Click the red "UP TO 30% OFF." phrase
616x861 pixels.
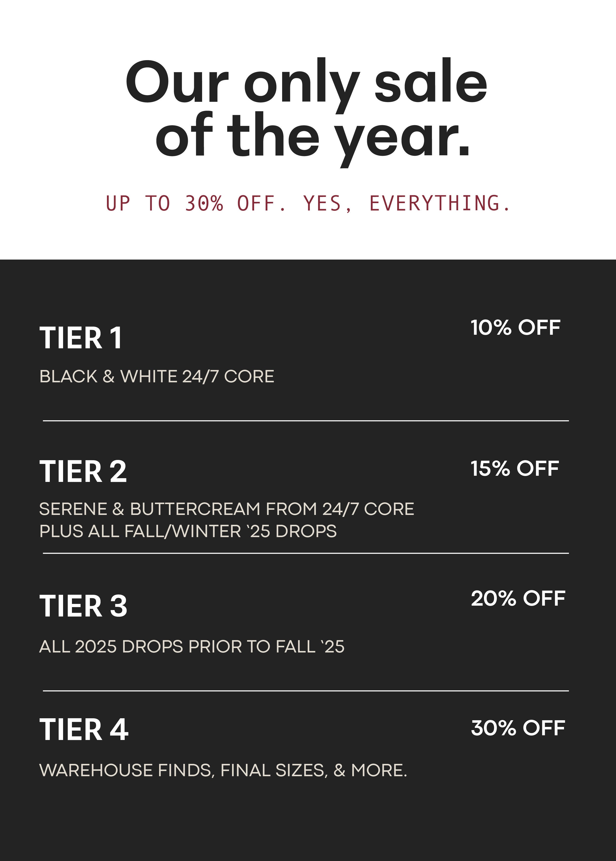click(x=195, y=203)
